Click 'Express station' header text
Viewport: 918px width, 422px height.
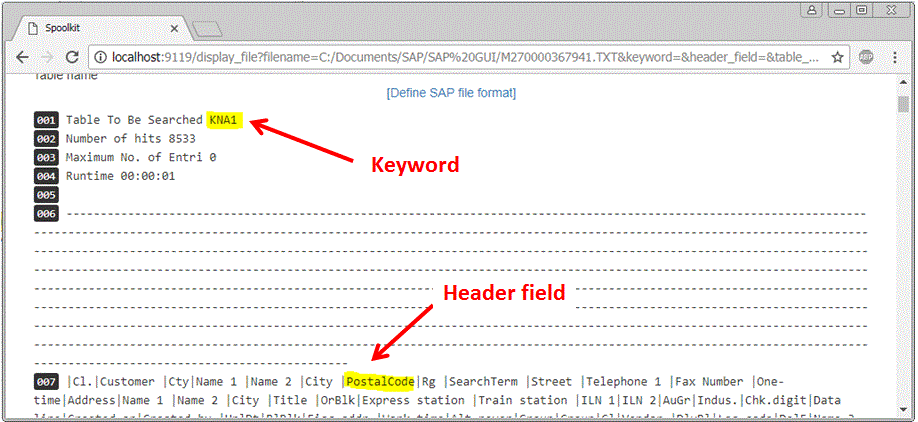click(414, 400)
